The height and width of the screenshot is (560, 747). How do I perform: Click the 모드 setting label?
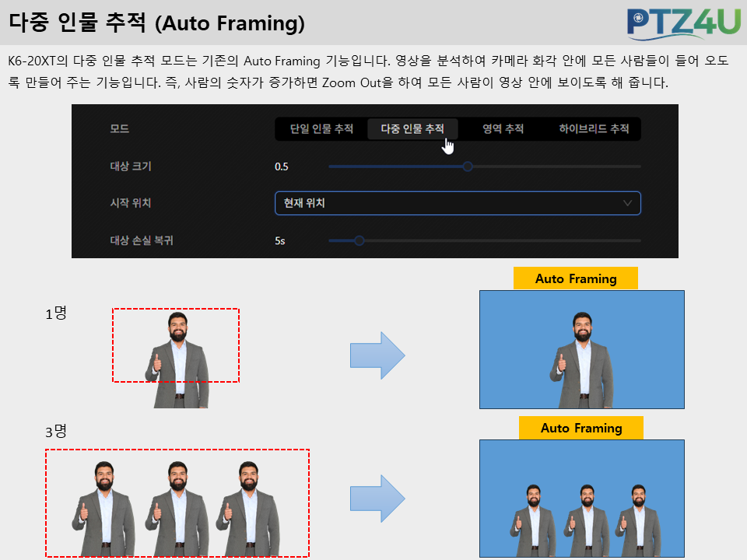coord(120,129)
